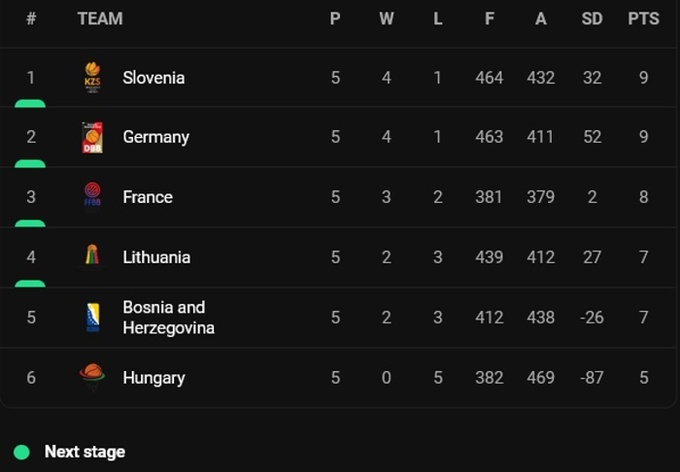Image resolution: width=680 pixels, height=472 pixels.
Task: Click the W wins column header
Action: [x=386, y=19]
